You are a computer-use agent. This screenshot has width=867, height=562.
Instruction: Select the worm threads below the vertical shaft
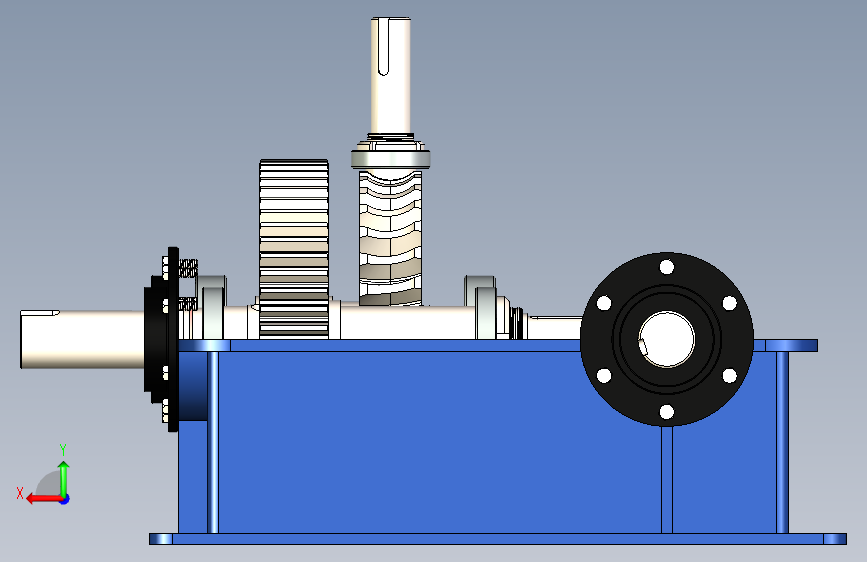click(390, 238)
